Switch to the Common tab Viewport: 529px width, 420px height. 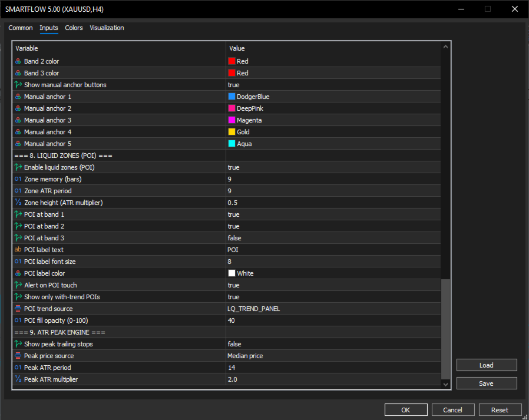(x=21, y=28)
